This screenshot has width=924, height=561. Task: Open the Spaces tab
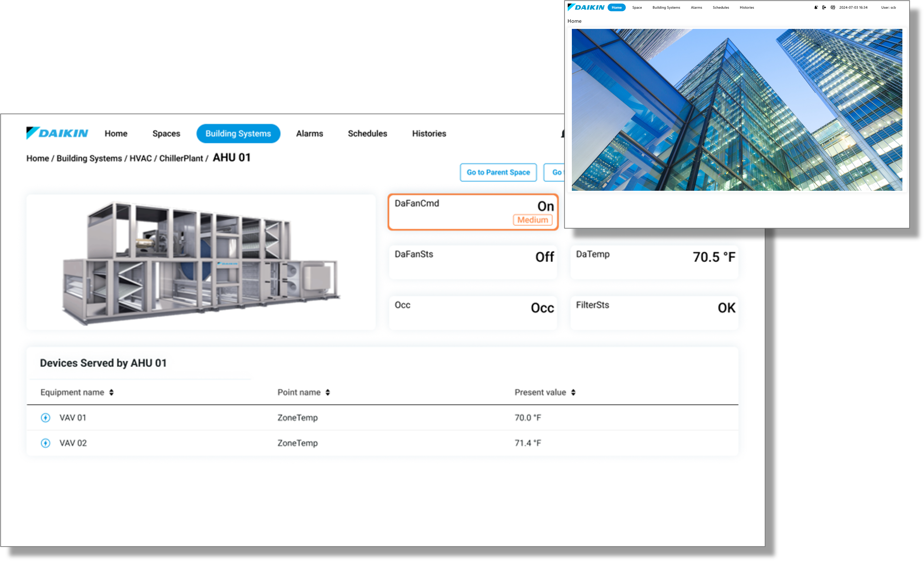[166, 134]
